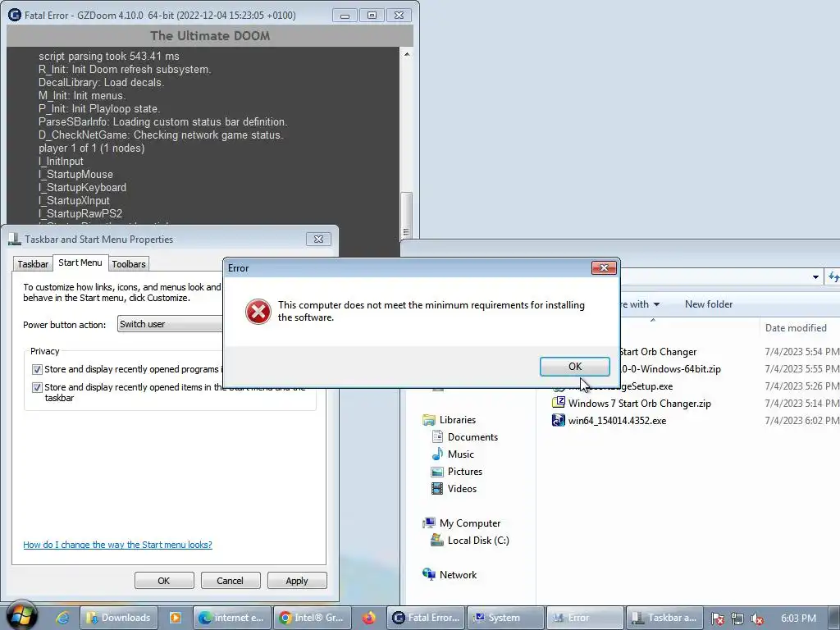Close Taskbar and Start Menu Properties window
This screenshot has height=630, width=840.
click(318, 239)
